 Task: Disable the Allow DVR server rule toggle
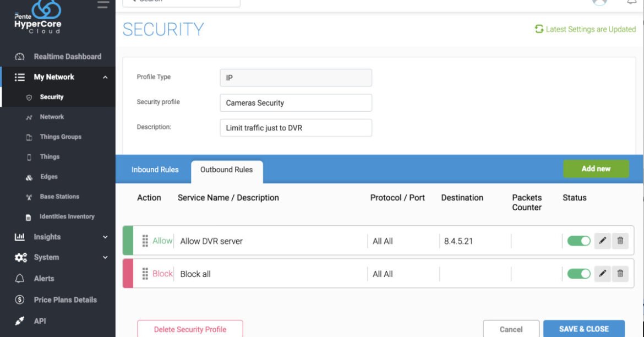[578, 241]
